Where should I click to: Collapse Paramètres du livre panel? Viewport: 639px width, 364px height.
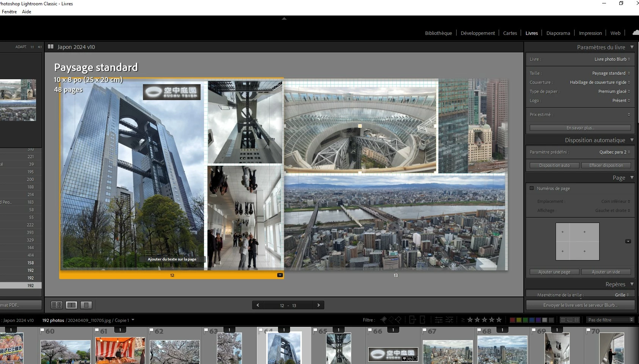[x=632, y=47]
